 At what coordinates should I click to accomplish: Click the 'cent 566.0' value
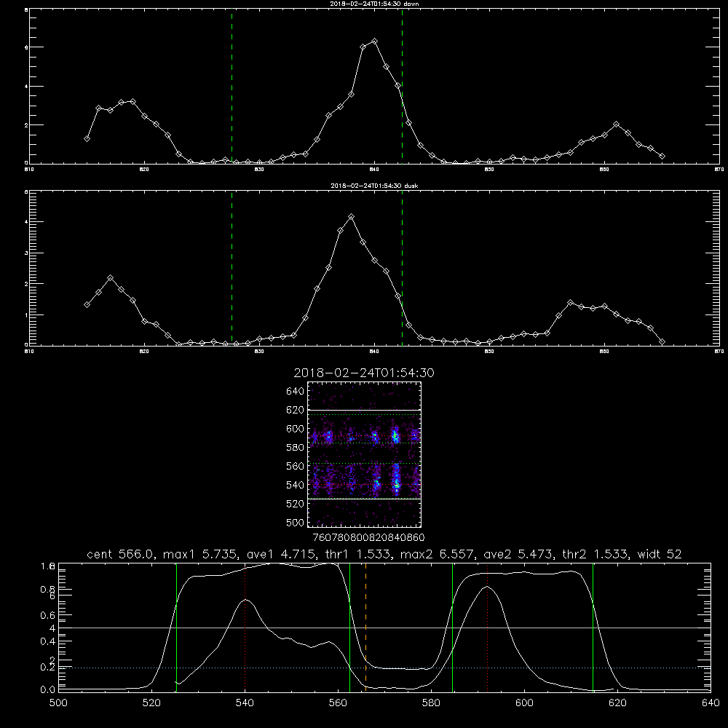click(120, 554)
